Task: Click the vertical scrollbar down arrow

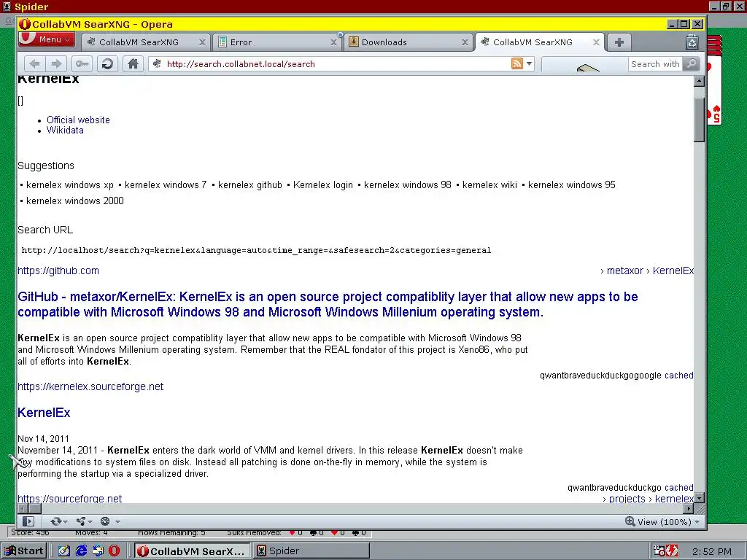Action: click(x=699, y=498)
